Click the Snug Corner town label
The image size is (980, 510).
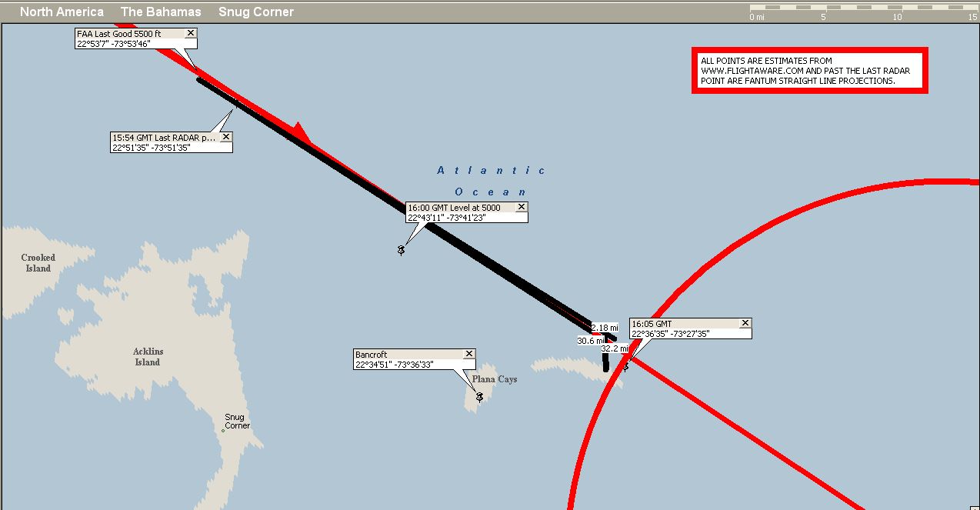(237, 422)
